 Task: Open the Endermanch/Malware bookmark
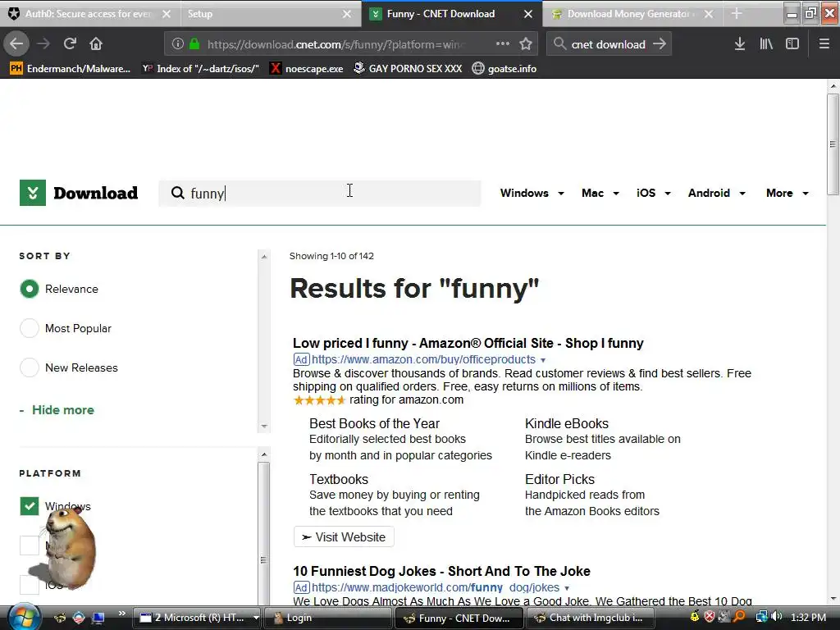[71, 69]
